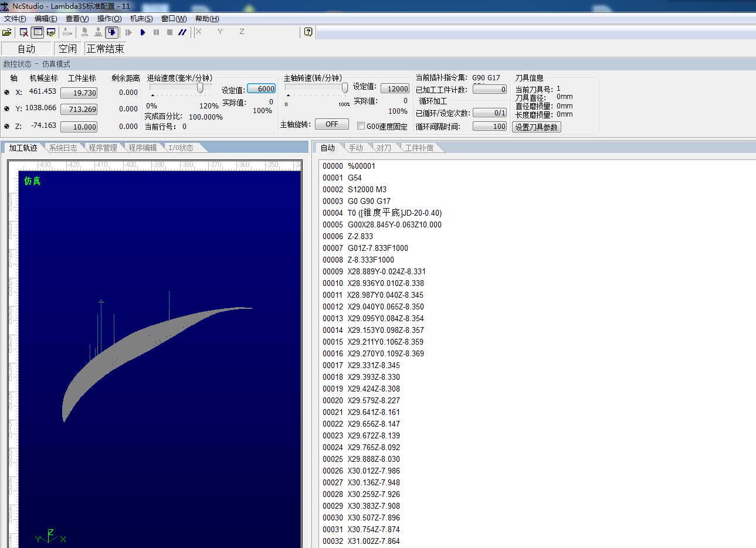Click the 进给速度 feed rate slider handle
This screenshot has height=548, width=756.
point(200,88)
